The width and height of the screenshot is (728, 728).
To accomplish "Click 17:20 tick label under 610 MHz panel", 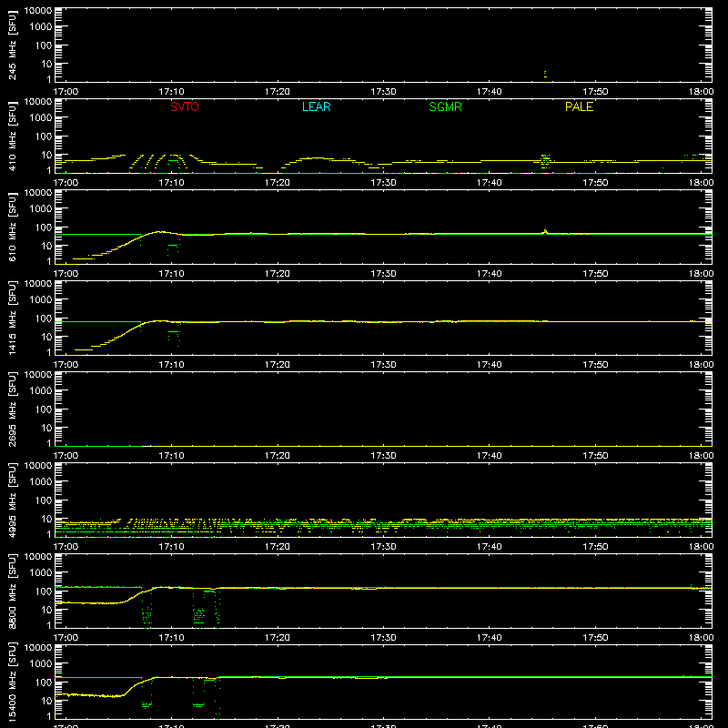I will click(x=278, y=274).
